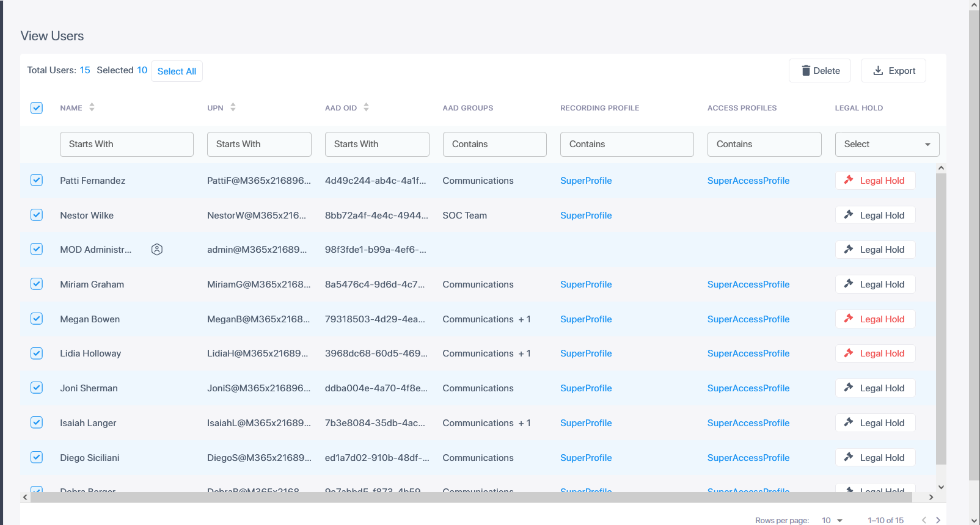This screenshot has width=980, height=525.
Task: Click the page scrollbar down arrow
Action: [x=975, y=520]
